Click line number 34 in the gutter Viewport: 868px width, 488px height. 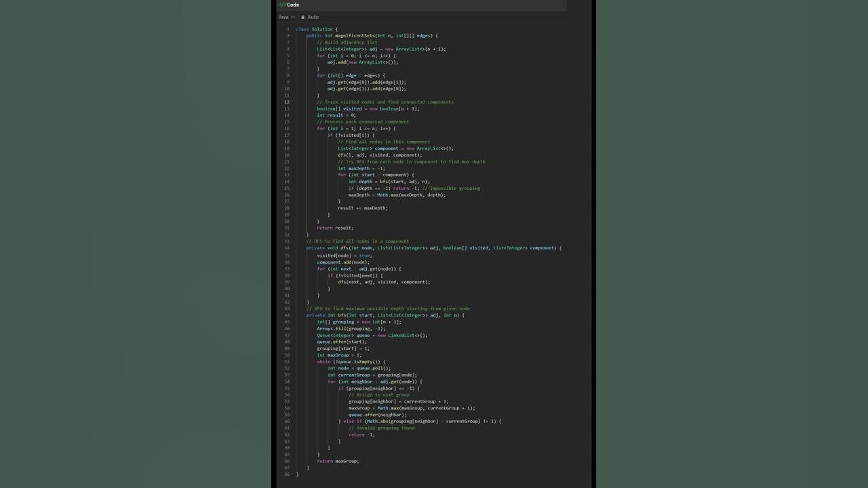tap(287, 248)
